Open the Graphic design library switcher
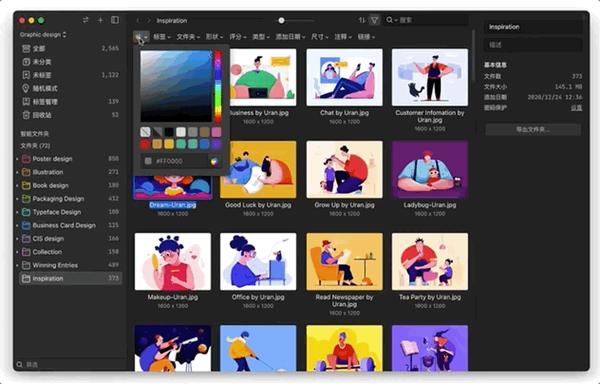 click(43, 34)
